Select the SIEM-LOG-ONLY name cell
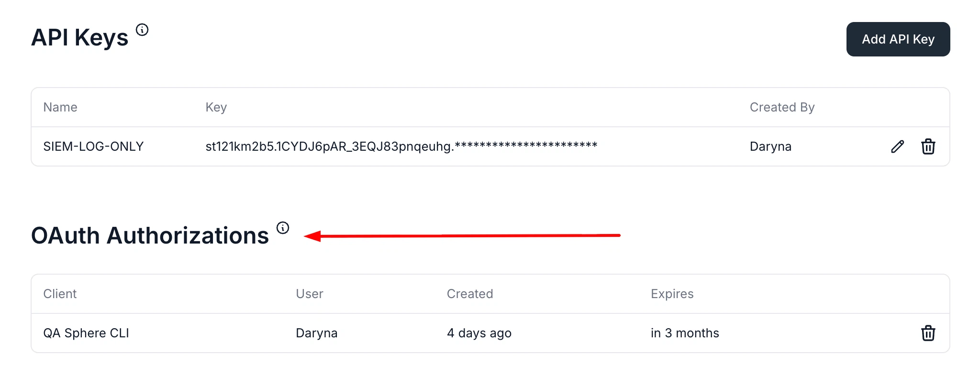 [93, 146]
